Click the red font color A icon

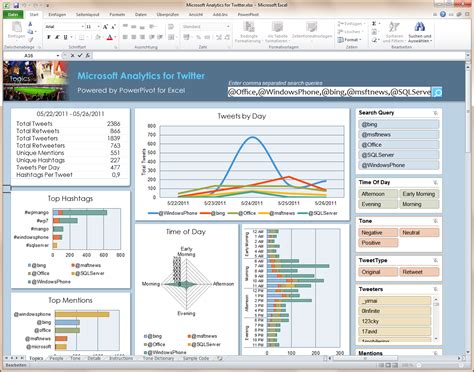pos(109,37)
